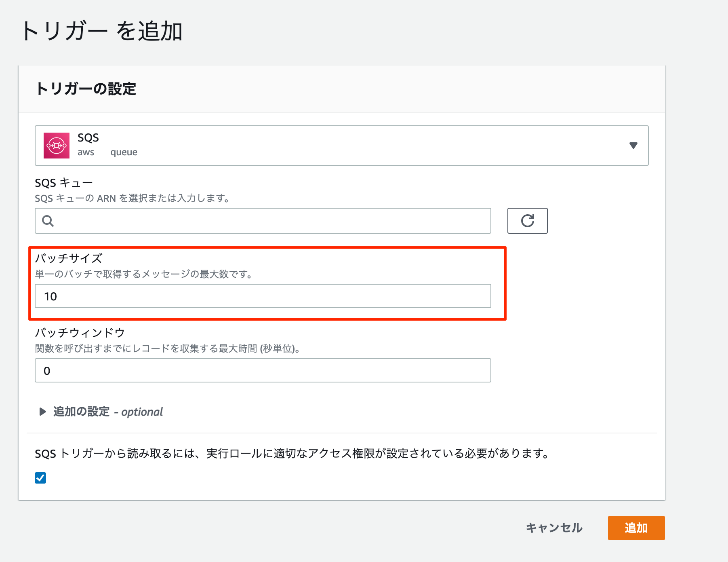The width and height of the screenshot is (728, 562).
Task: Click the search magnifier in the SQS queue field
Action: tap(47, 221)
